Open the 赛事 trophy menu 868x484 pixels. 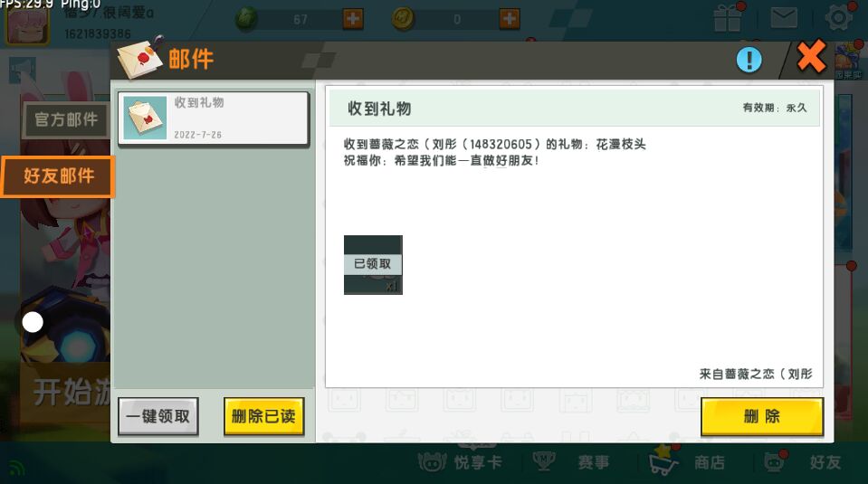572,461
